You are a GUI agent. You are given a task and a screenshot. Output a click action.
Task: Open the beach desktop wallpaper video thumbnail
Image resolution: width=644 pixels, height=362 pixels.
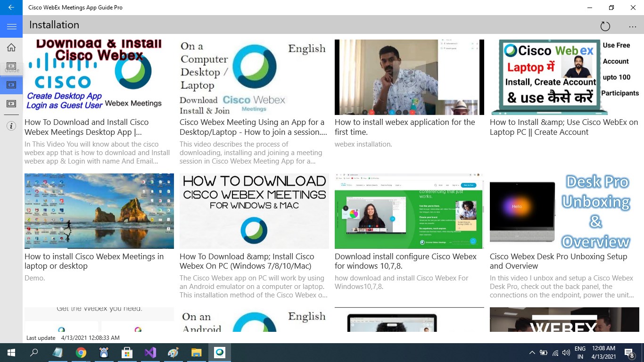point(99,211)
